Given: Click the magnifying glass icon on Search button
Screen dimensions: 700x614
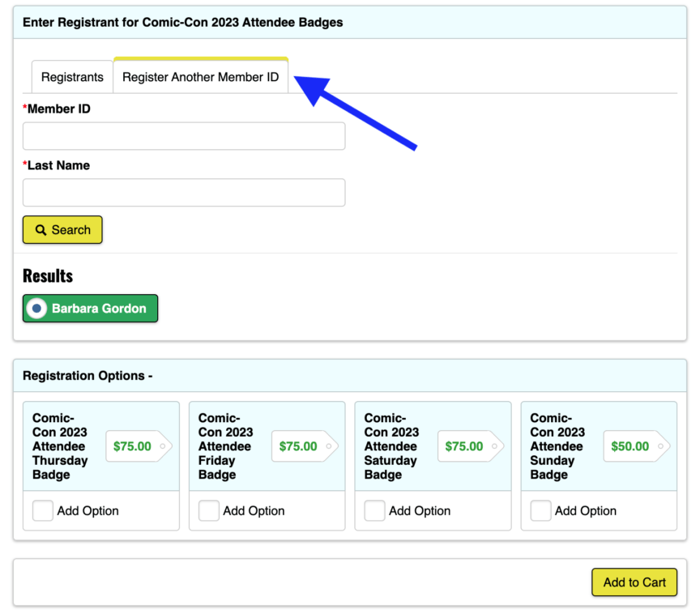Looking at the screenshot, I should [x=43, y=230].
